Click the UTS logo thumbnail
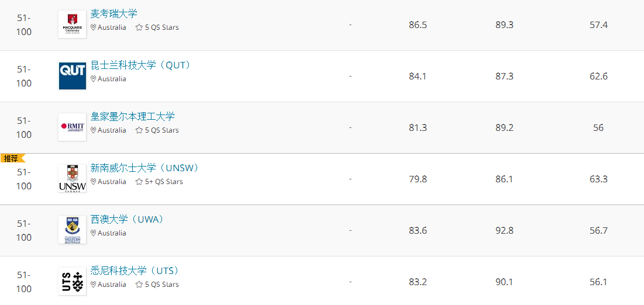644x305 pixels. (x=73, y=281)
